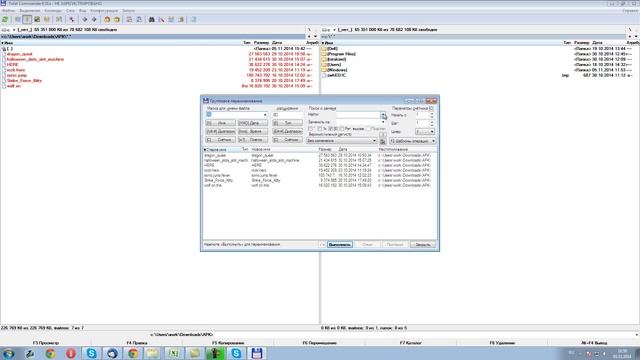Image resolution: width=640 pixels, height=360 pixels.
Task: Click the synchronize directories toolbar icon
Action: pos(171,19)
